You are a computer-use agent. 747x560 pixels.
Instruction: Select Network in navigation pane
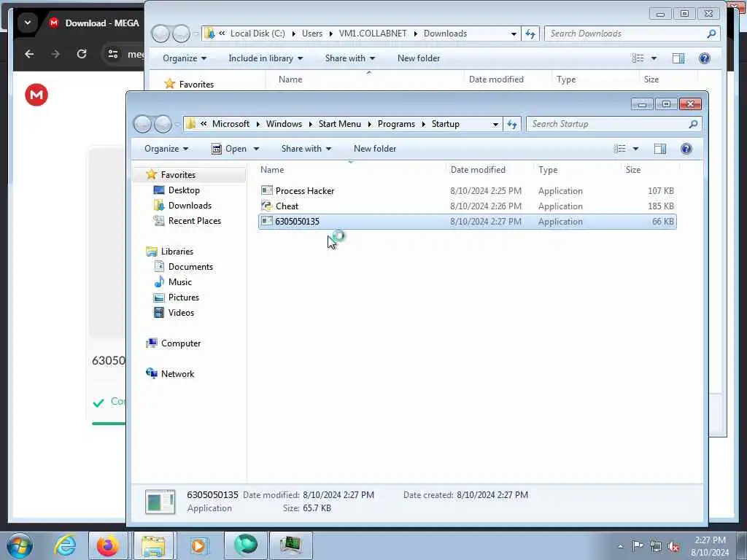177,374
